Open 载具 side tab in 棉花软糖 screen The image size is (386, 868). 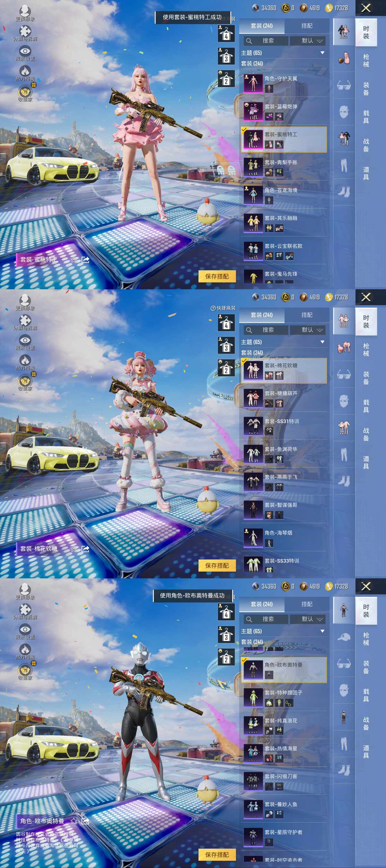(x=366, y=406)
